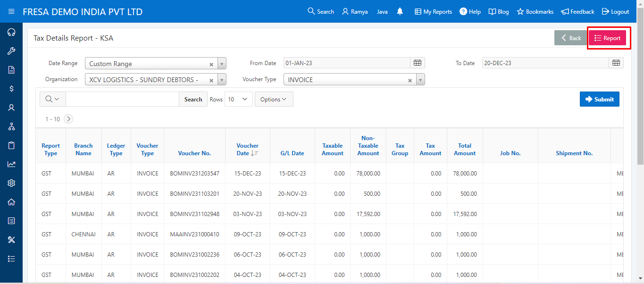The height and width of the screenshot is (284, 644).
Task: Open the search column selector dropdown
Action: tap(53, 99)
